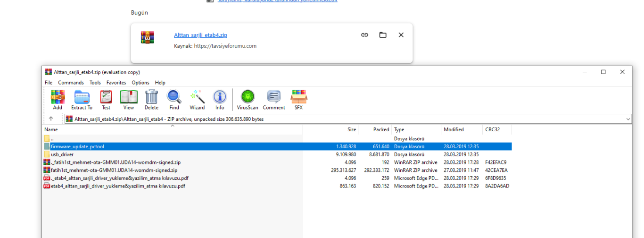This screenshot has width=644, height=238.
Task: Minimize the WinRAR window
Action: click(585, 72)
